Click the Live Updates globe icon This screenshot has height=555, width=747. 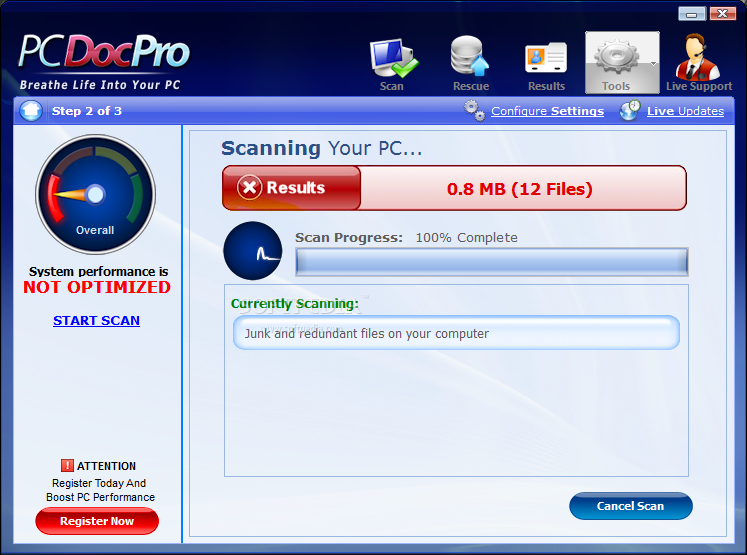pyautogui.click(x=630, y=111)
